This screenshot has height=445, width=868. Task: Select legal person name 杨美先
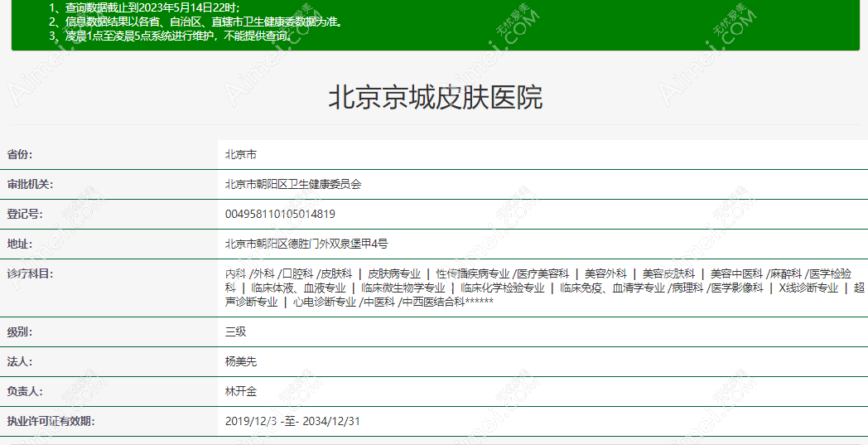(x=241, y=362)
